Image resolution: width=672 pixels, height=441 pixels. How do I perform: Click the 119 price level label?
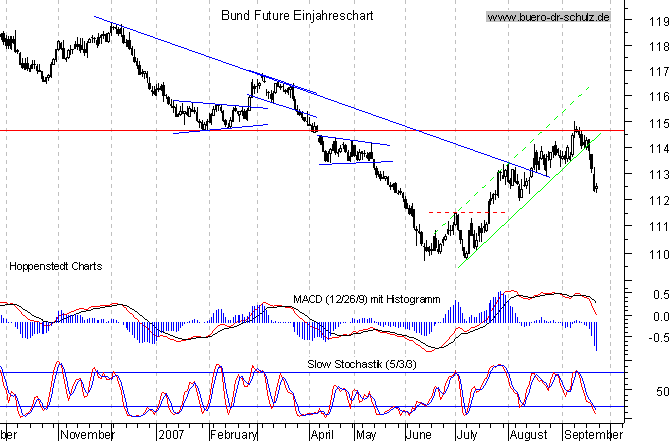click(656, 19)
